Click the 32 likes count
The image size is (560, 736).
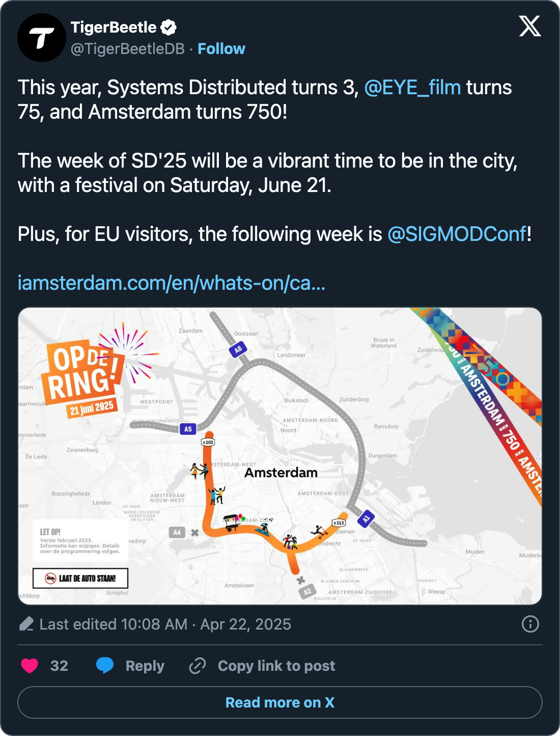point(59,666)
